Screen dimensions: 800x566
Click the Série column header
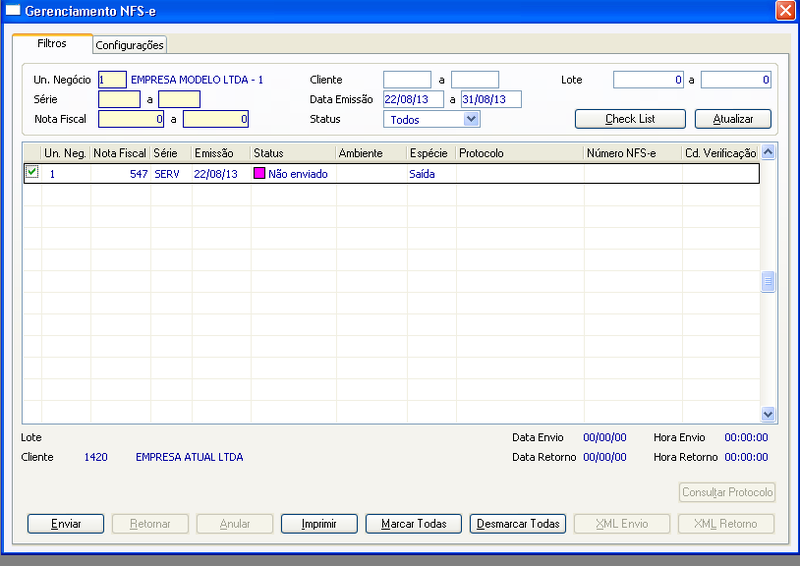point(171,153)
